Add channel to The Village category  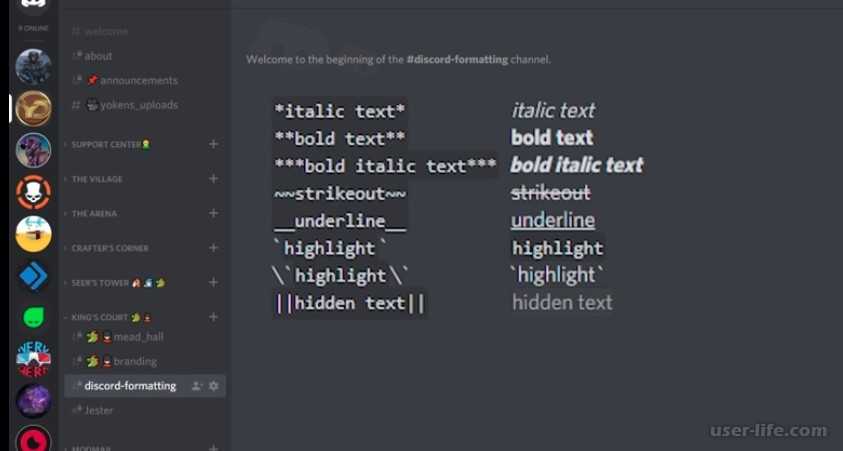tap(213, 178)
